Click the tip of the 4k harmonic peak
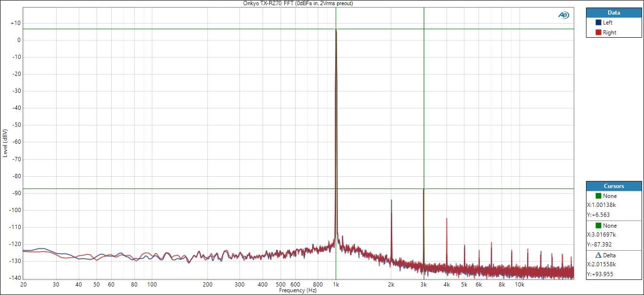The width and height of the screenshot is (644, 295). click(446, 219)
